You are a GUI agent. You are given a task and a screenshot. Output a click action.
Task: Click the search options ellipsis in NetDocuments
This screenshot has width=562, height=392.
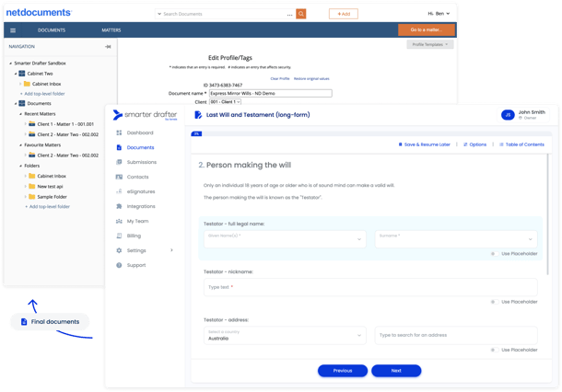[x=289, y=15]
